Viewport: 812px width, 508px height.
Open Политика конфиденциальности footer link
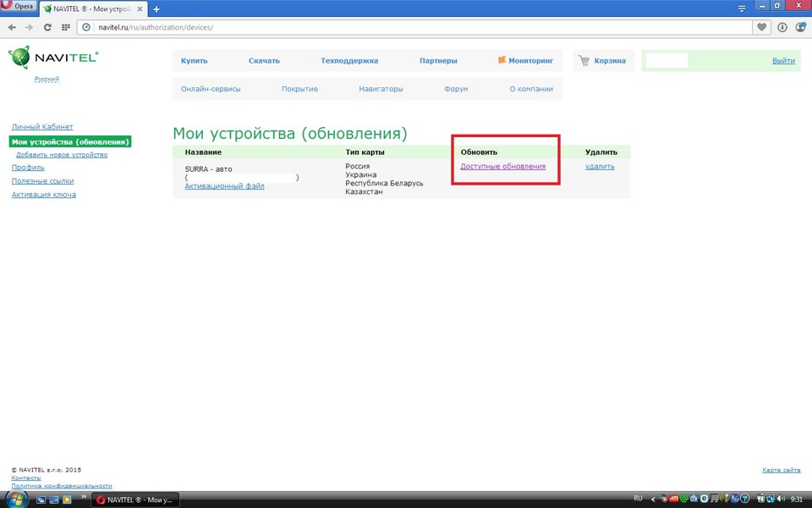62,486
